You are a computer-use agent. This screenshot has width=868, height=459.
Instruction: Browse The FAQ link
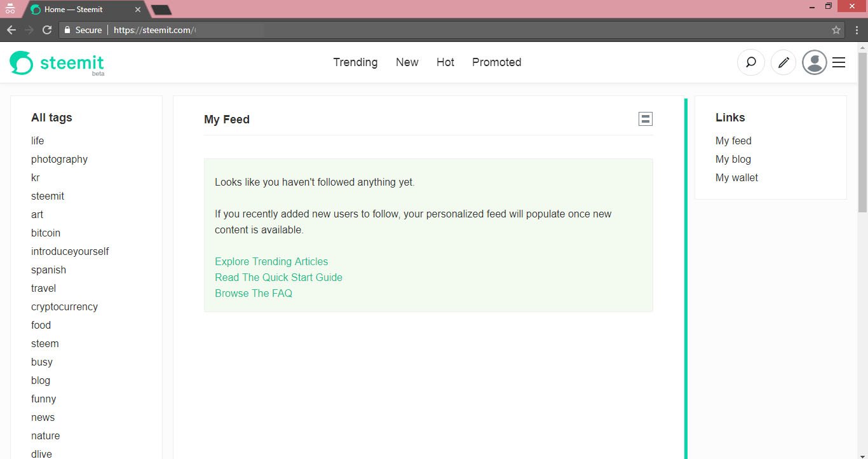point(254,293)
